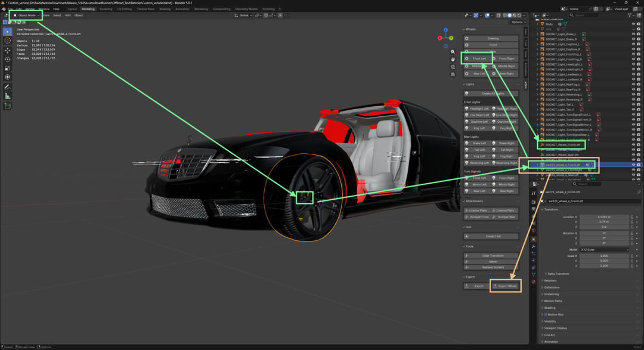The image size is (644, 350).
Task: Expand the Relations panel
Action: [550, 281]
